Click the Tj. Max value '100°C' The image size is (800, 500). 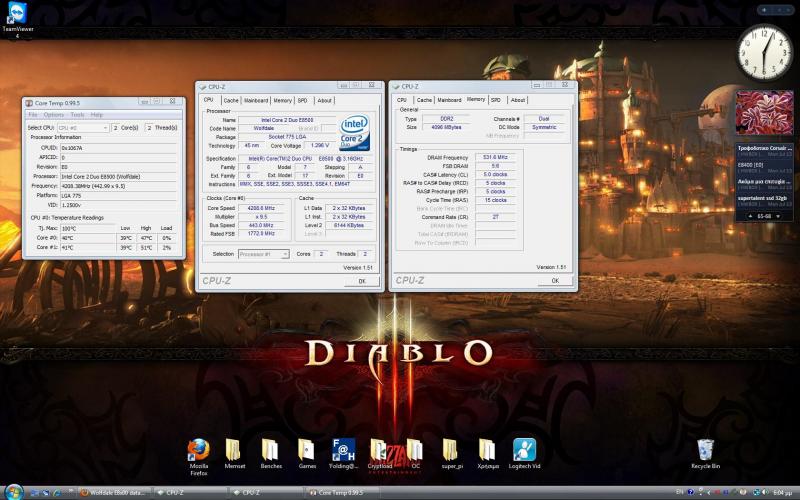pos(88,228)
